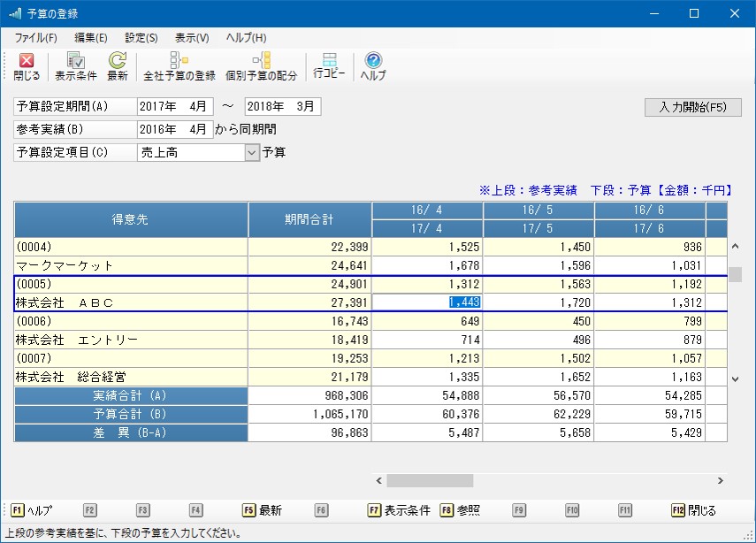
Task: Click F7 表示条件 in function bar
Action: coord(399,510)
